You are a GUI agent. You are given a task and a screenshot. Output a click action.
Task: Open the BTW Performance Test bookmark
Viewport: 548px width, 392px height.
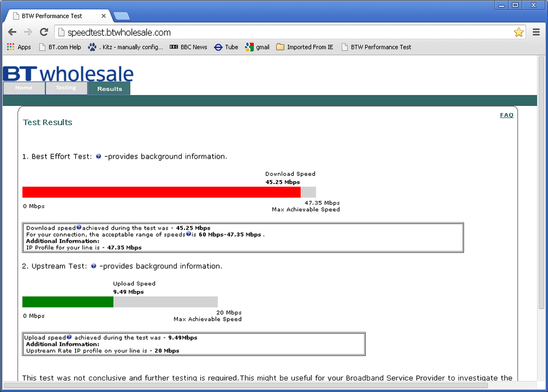click(x=376, y=47)
